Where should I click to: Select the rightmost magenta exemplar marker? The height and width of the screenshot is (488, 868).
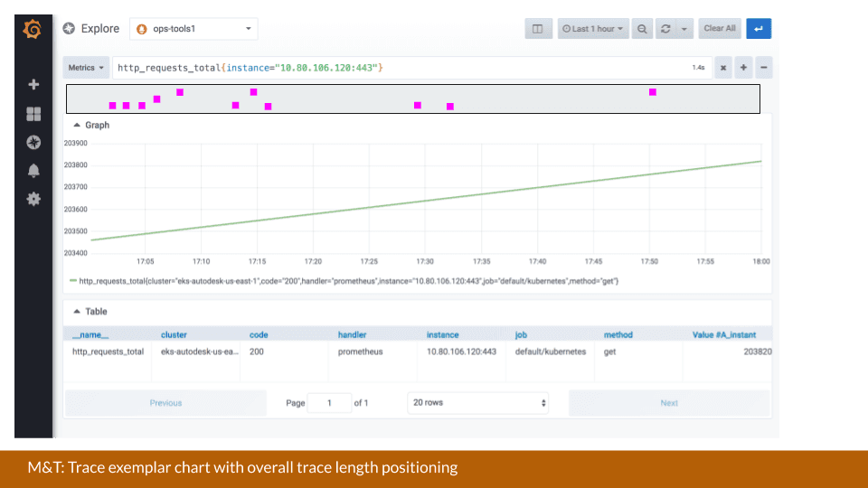[x=653, y=92]
